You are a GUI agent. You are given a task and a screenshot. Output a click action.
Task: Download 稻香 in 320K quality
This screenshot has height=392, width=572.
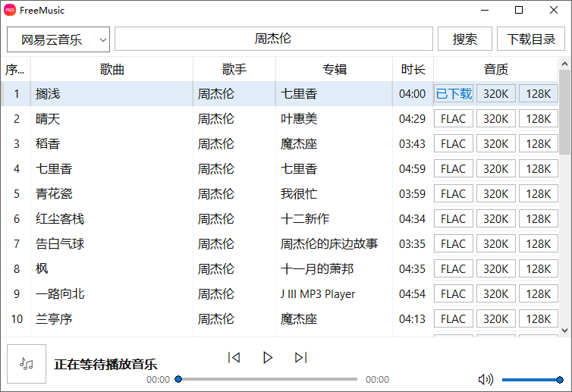pyautogui.click(x=495, y=143)
